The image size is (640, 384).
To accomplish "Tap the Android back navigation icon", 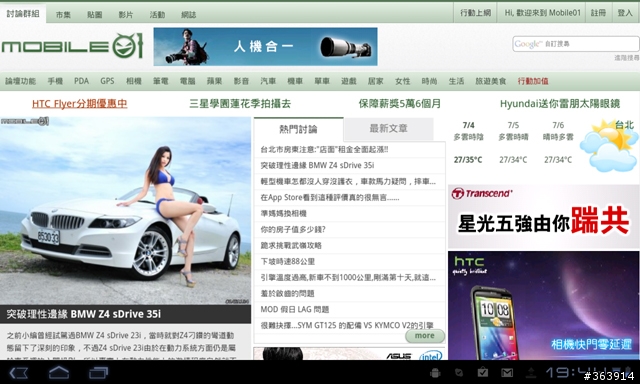I will [18, 372].
